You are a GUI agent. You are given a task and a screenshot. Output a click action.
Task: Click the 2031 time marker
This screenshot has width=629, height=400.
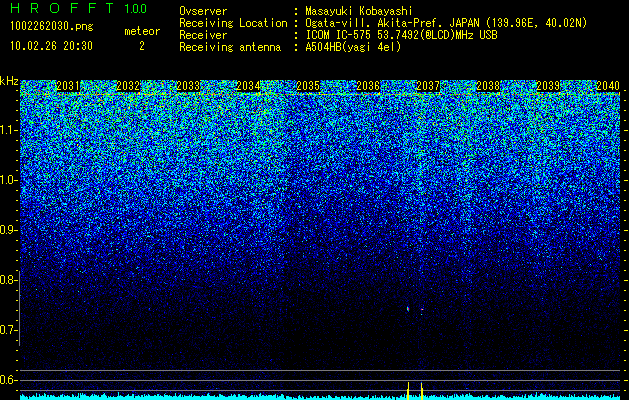click(x=68, y=86)
